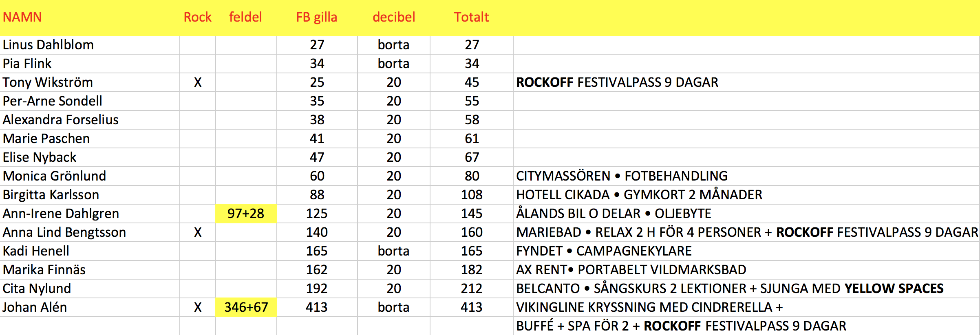The height and width of the screenshot is (335, 980).
Task: Click the decibel column header
Action: tap(394, 17)
